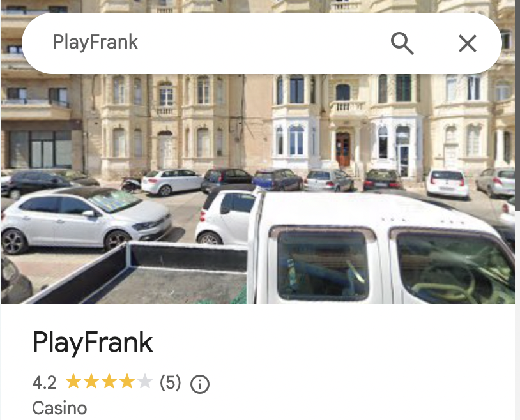Open the street view photo of the building
This screenshot has width=520, height=420.
258,152
